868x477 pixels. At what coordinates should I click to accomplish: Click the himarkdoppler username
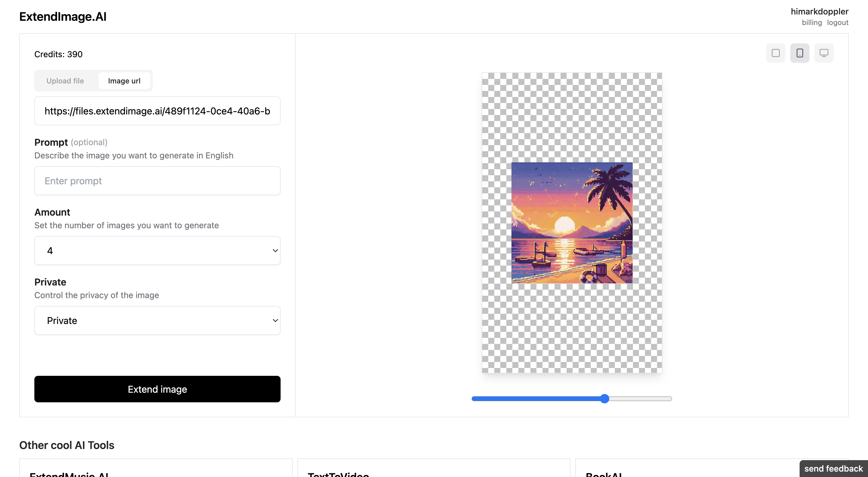point(819,11)
